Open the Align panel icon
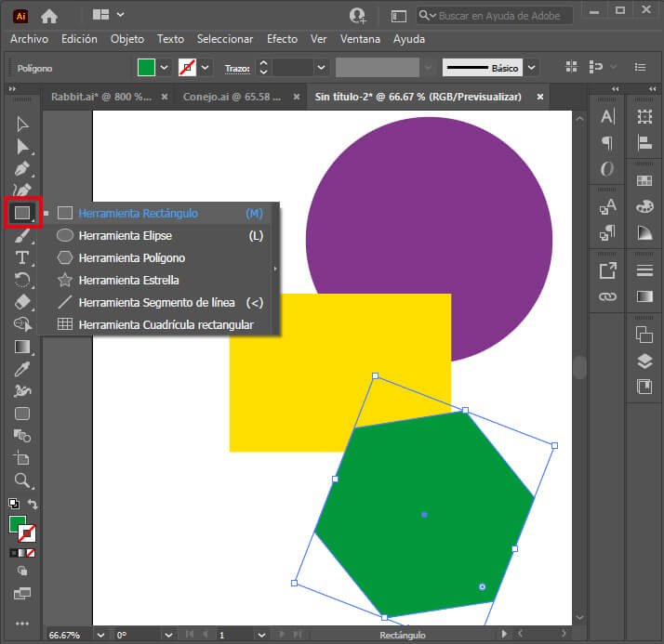 tap(644, 142)
